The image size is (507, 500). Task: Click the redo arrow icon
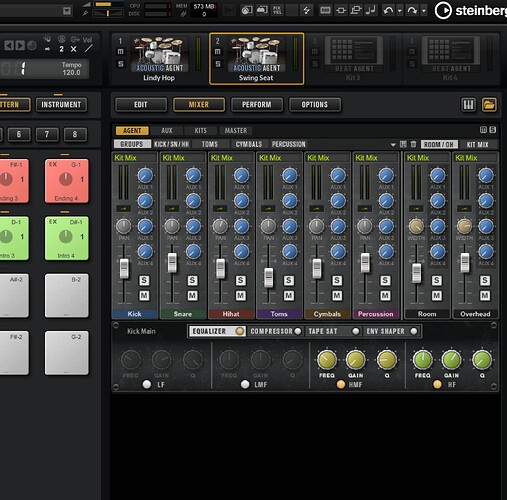pos(412,10)
